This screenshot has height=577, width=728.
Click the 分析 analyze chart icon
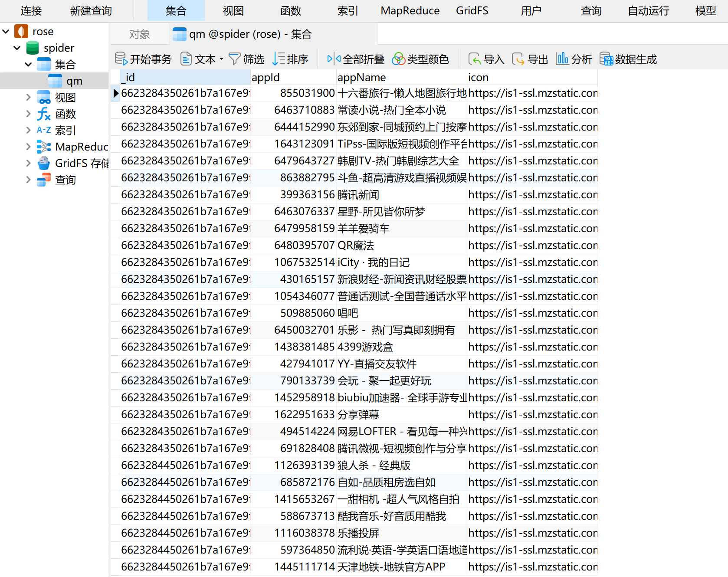(x=562, y=59)
